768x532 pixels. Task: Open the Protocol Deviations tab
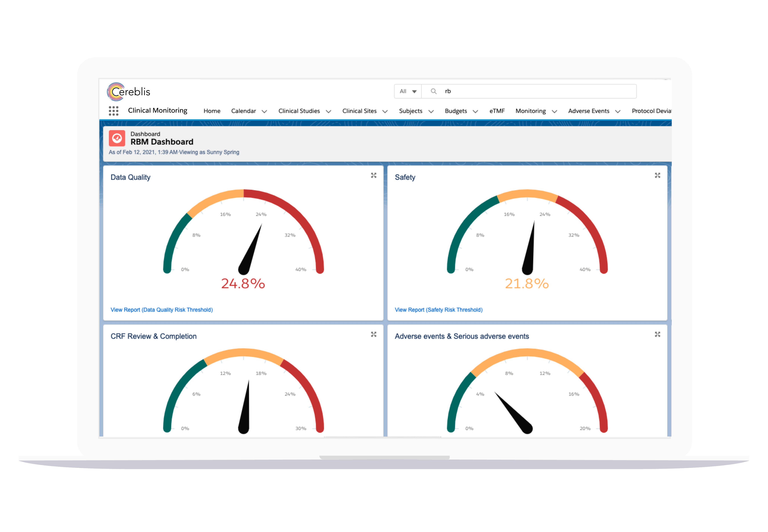coord(651,111)
